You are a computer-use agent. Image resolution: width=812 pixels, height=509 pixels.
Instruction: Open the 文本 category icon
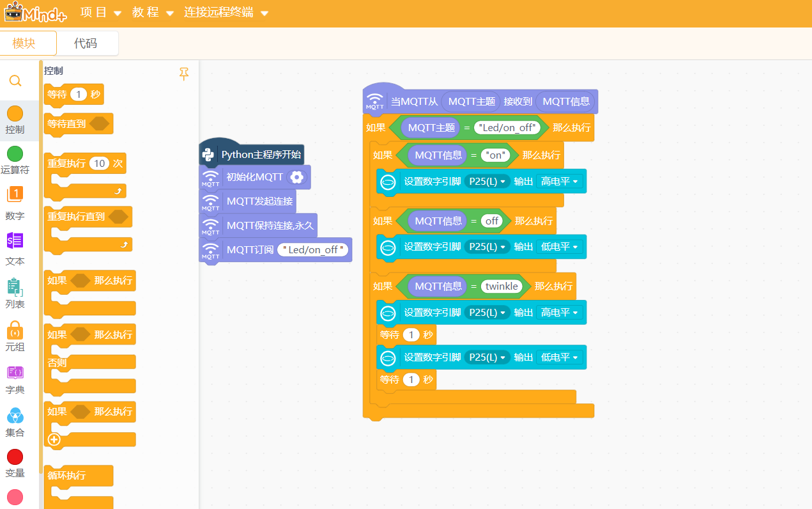[x=15, y=240]
